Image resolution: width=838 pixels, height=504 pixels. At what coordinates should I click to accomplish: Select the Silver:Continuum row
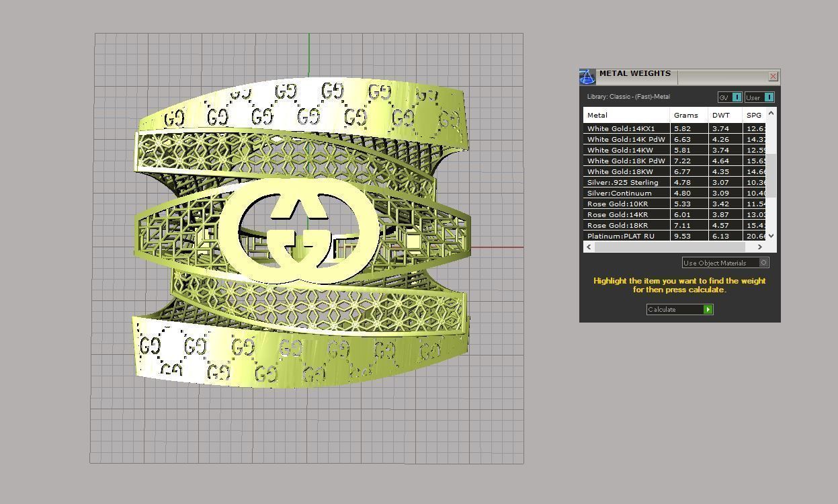[x=675, y=193]
